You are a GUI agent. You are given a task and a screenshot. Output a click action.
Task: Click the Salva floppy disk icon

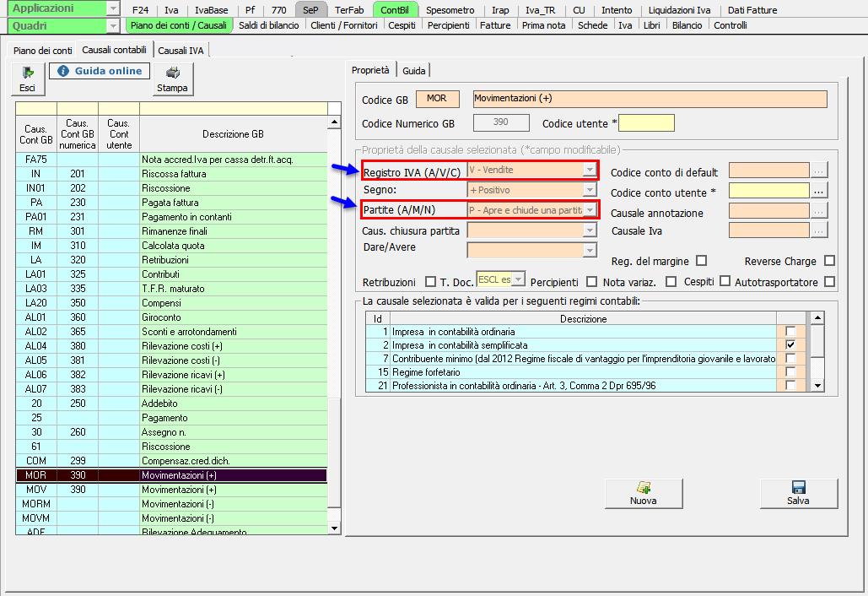(x=798, y=487)
